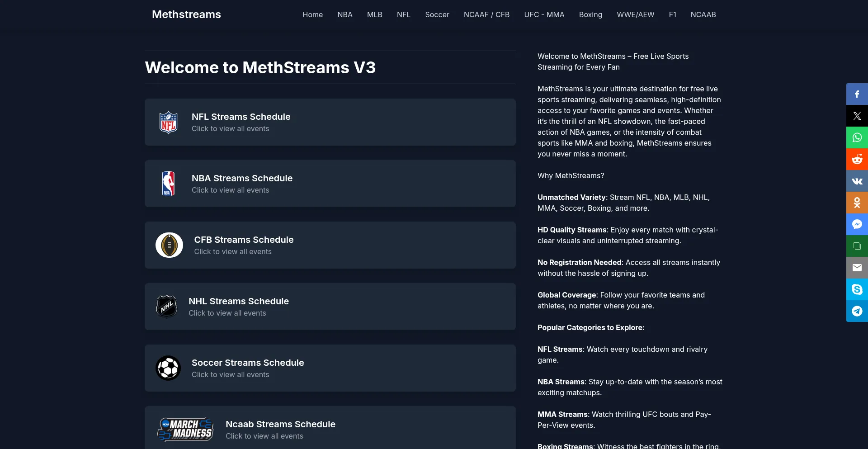Open NFL Streams Schedule title
Screen dimensions: 868x449
point(241,117)
